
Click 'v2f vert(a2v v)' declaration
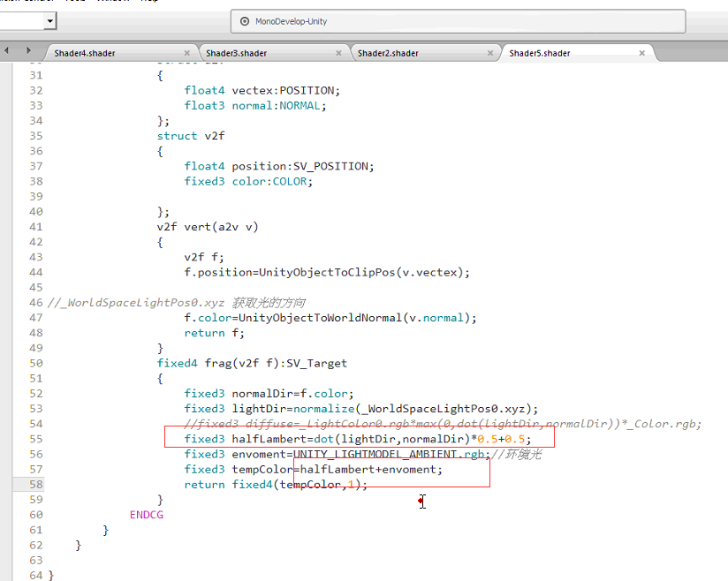click(208, 227)
